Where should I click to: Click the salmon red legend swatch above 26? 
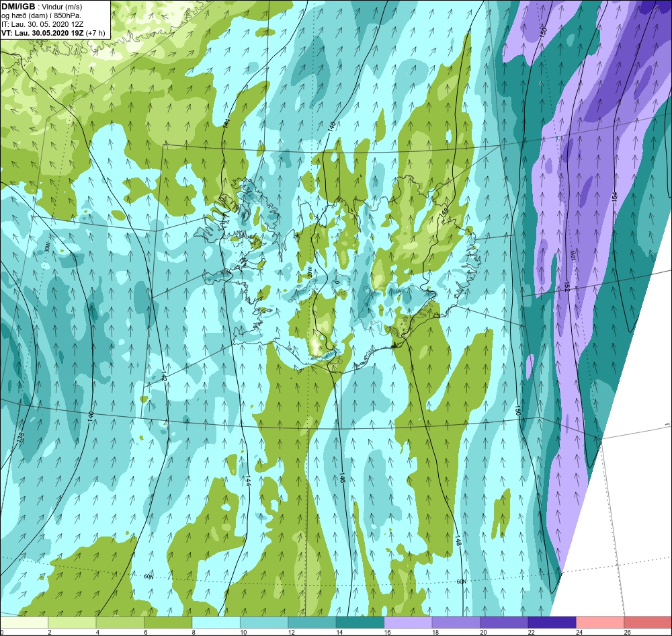[x=648, y=622]
